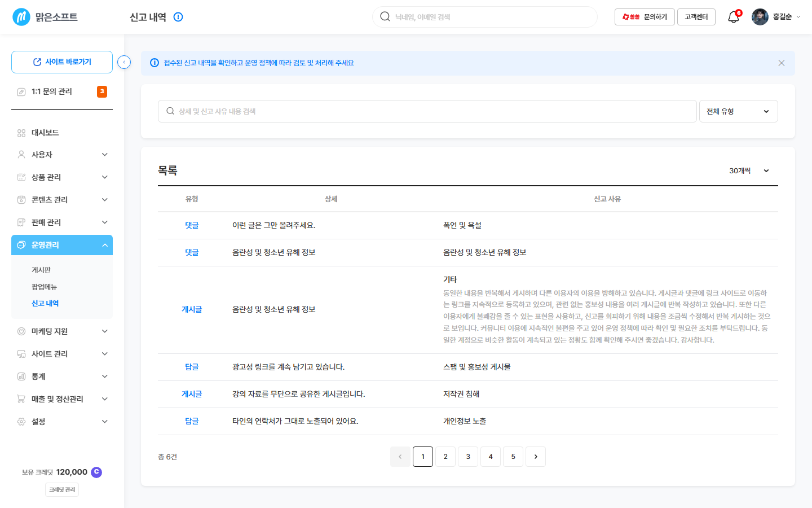Viewport: 812px width, 508px height.
Task: Click the 사용자 person icon
Action: [21, 155]
